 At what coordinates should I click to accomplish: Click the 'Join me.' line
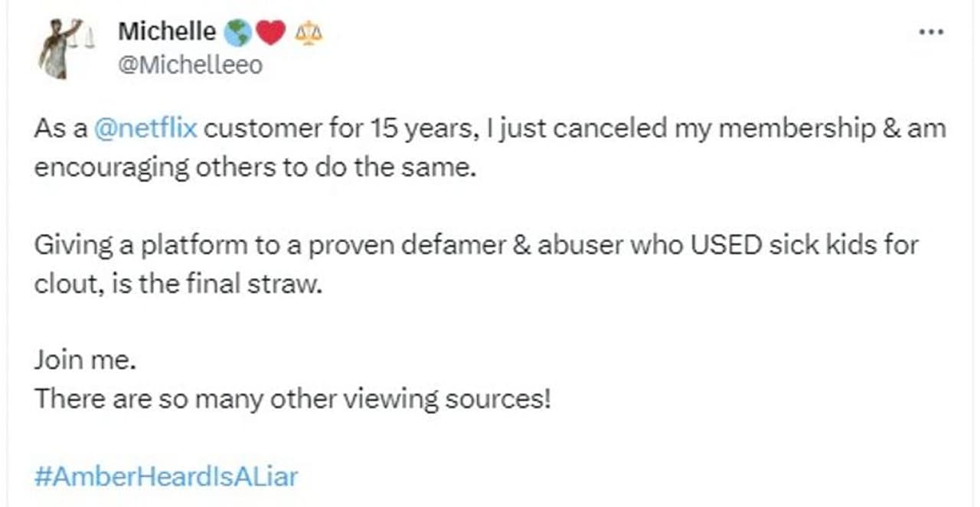pyautogui.click(x=85, y=360)
